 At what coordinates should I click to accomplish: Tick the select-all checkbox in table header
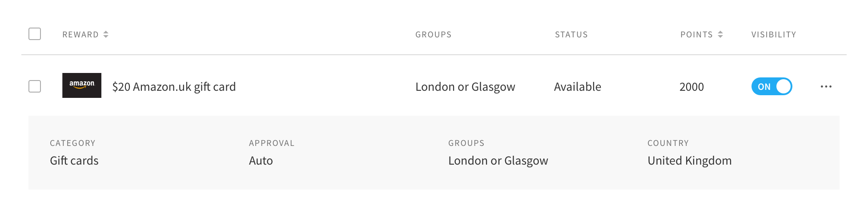coord(35,34)
